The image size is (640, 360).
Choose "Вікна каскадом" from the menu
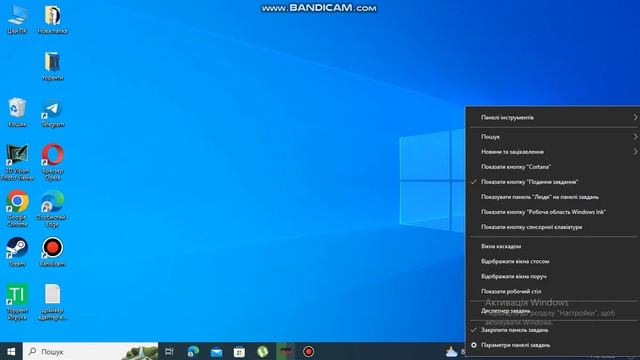coord(553,247)
